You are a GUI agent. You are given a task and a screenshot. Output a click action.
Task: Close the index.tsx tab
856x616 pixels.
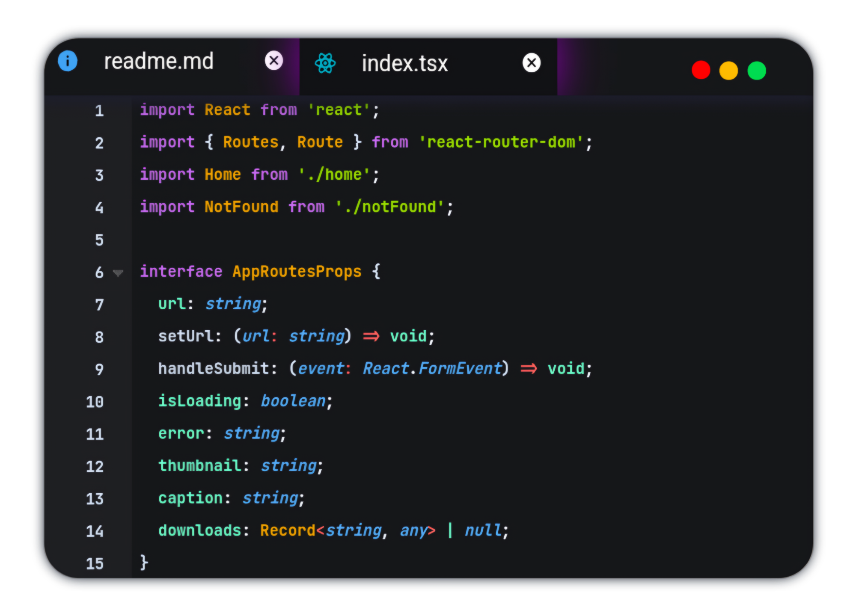click(532, 63)
